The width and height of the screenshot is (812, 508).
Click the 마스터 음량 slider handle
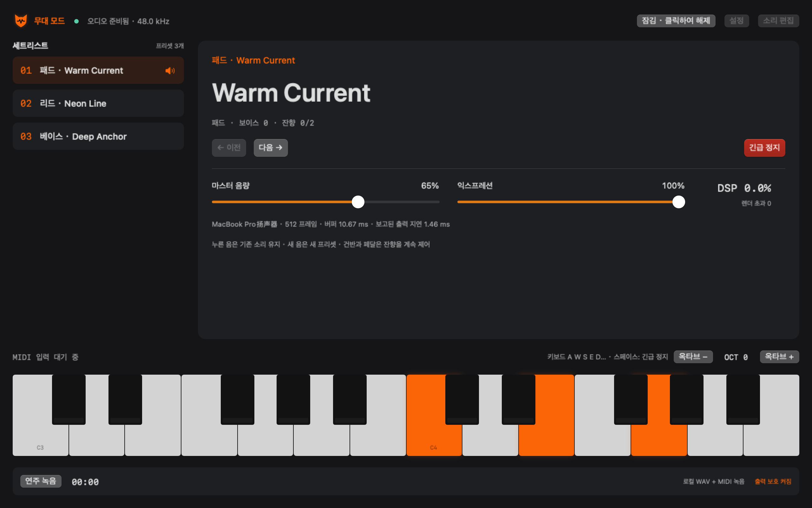pyautogui.click(x=358, y=202)
